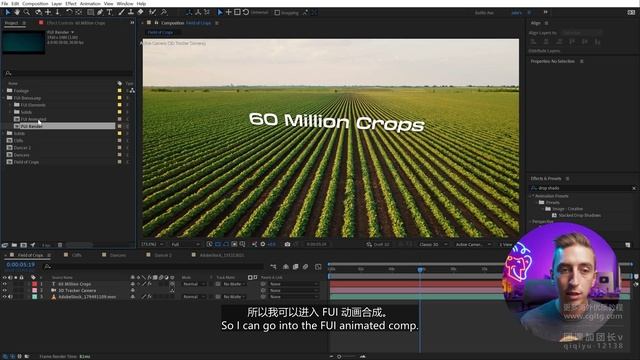Click interpret footage icon in Project panel
640x360 pixels.
click(5, 245)
